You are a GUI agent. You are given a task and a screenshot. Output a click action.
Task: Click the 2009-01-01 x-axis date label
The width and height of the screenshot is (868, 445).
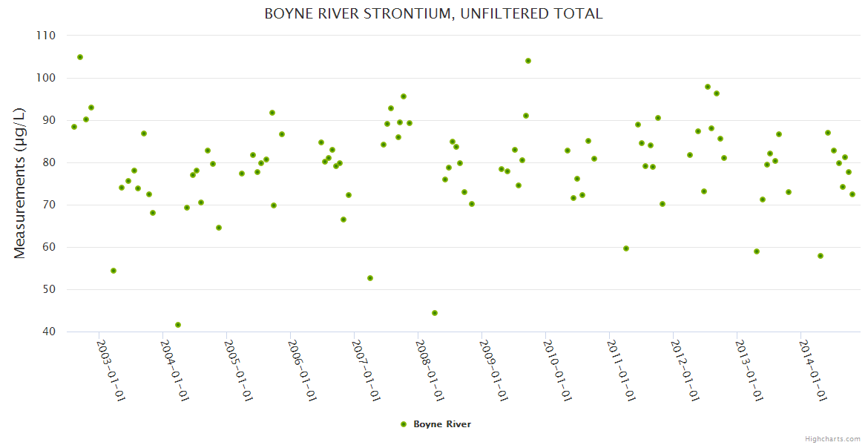coord(493,370)
